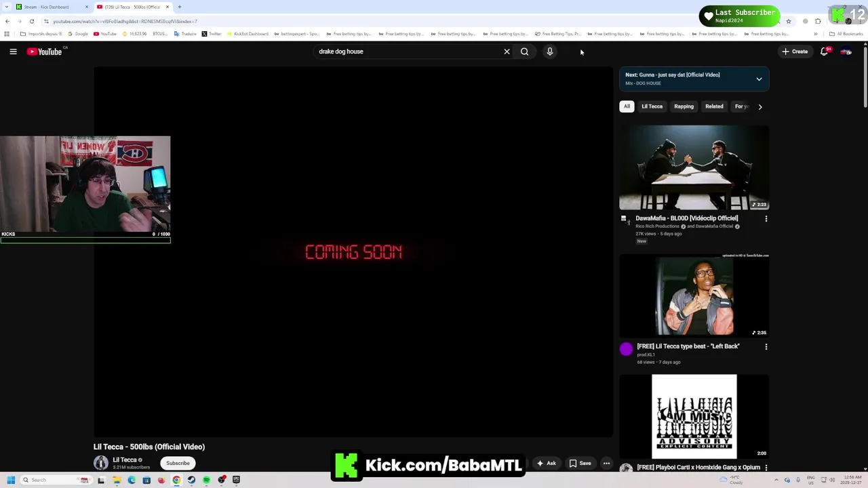Viewport: 868px width, 488px height.
Task: Save the video to a playlist
Action: pyautogui.click(x=580, y=464)
